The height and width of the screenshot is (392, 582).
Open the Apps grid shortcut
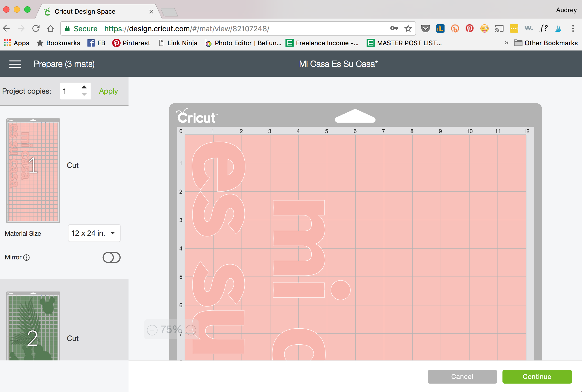coord(16,43)
